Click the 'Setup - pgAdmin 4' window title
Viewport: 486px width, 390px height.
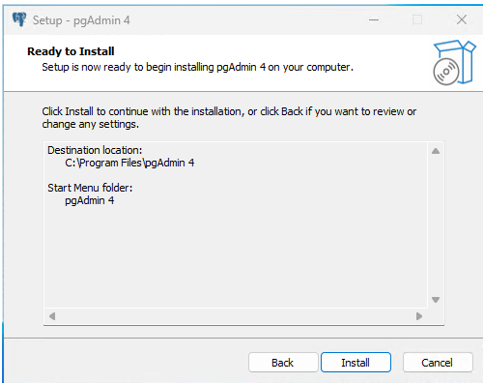81,20
